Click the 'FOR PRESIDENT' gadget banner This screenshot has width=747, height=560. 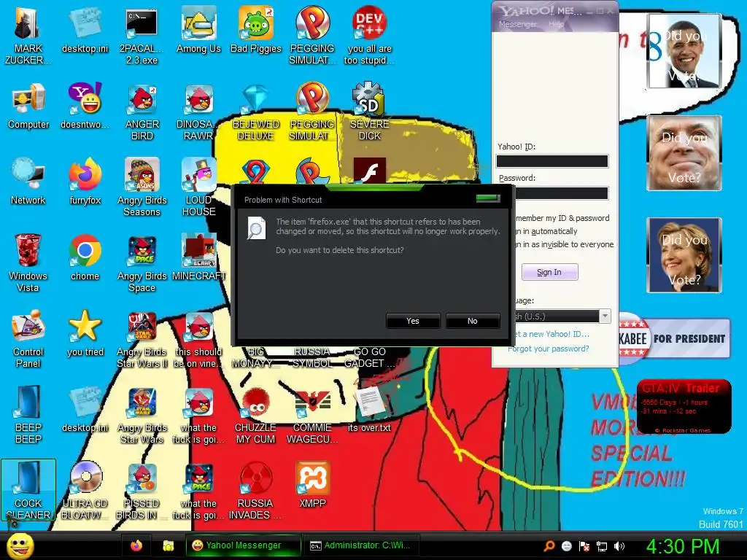(x=675, y=338)
